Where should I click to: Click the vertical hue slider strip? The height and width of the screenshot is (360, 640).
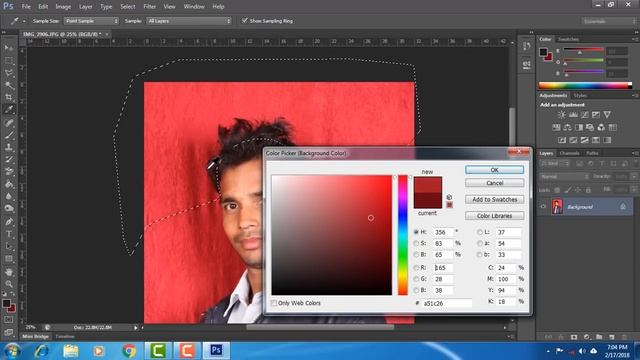click(x=403, y=235)
